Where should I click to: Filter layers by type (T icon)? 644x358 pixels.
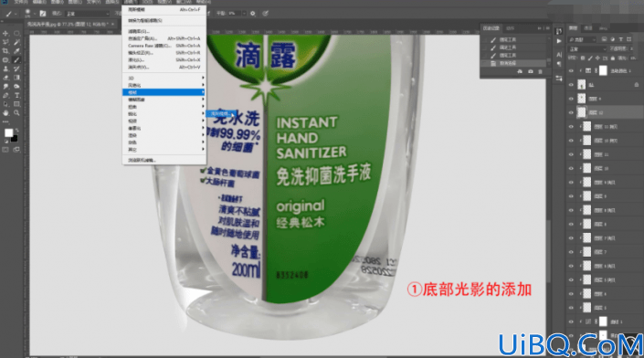coord(620,39)
